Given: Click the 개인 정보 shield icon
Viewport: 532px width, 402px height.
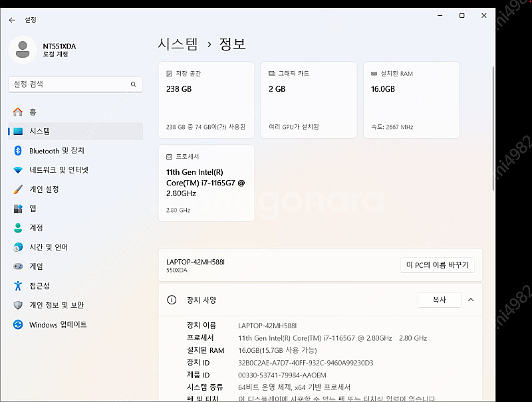Looking at the screenshot, I should tap(18, 305).
